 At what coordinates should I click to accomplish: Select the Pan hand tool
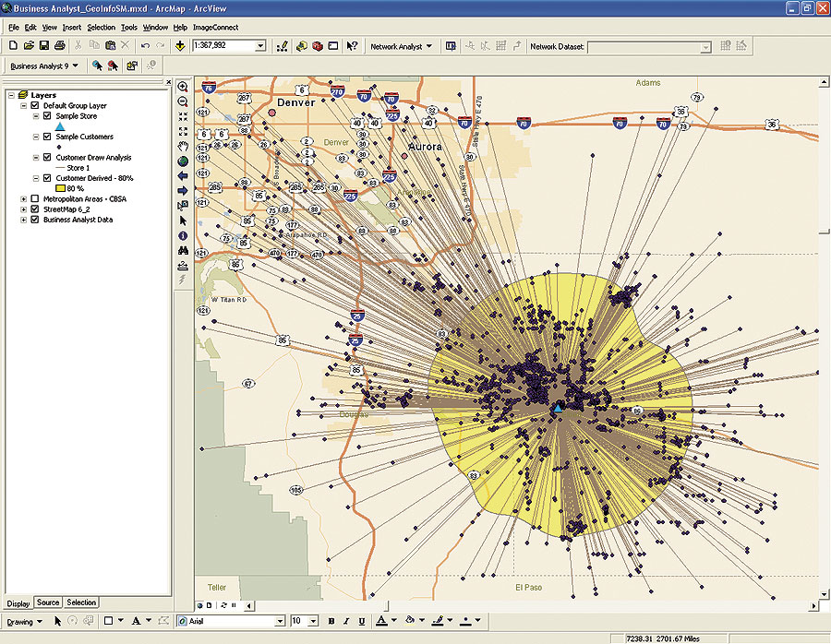point(183,147)
